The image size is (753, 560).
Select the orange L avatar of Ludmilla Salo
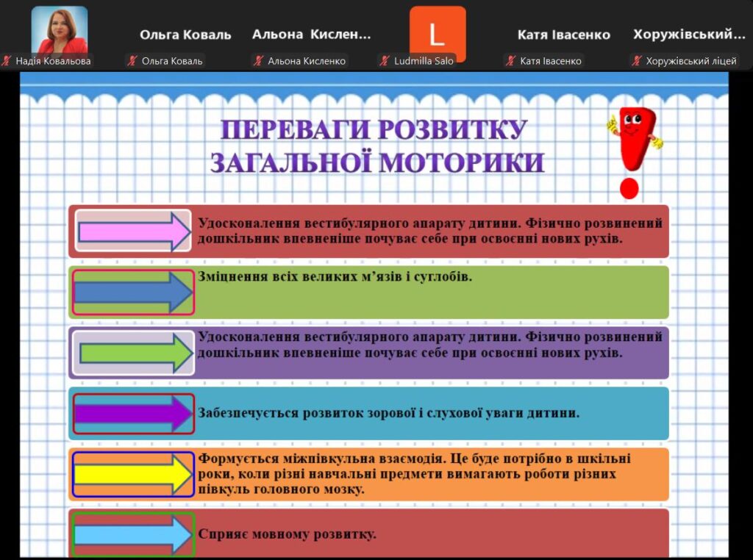438,34
